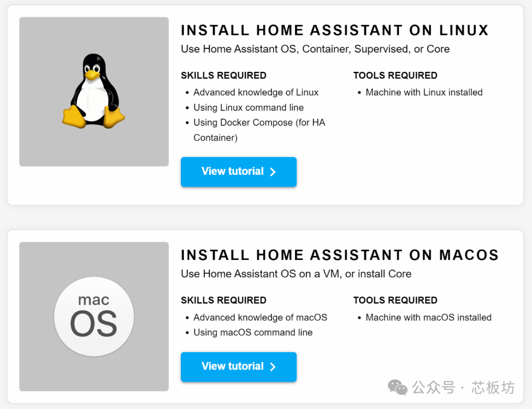532x409 pixels.
Task: Click the 公众号 芯板坊 watermark text
Action: pos(464,387)
